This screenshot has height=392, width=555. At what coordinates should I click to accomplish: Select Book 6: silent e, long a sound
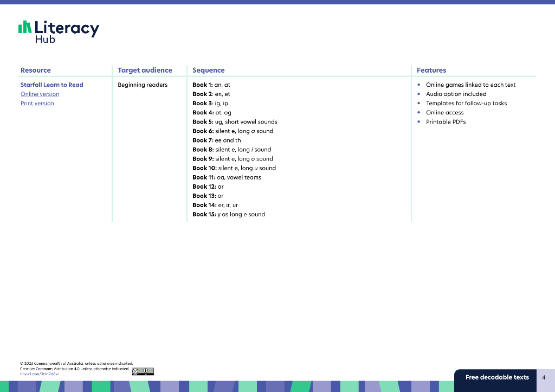[233, 131]
